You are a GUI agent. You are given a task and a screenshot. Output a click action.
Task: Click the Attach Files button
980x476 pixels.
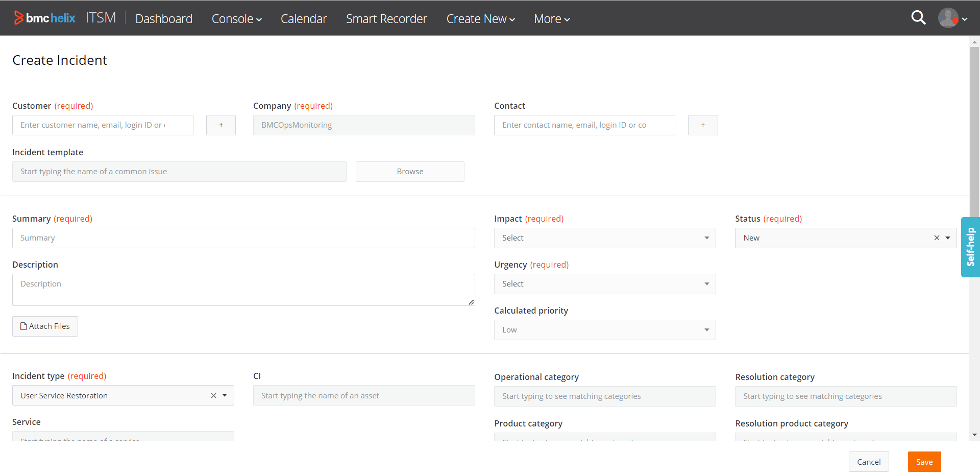45,326
